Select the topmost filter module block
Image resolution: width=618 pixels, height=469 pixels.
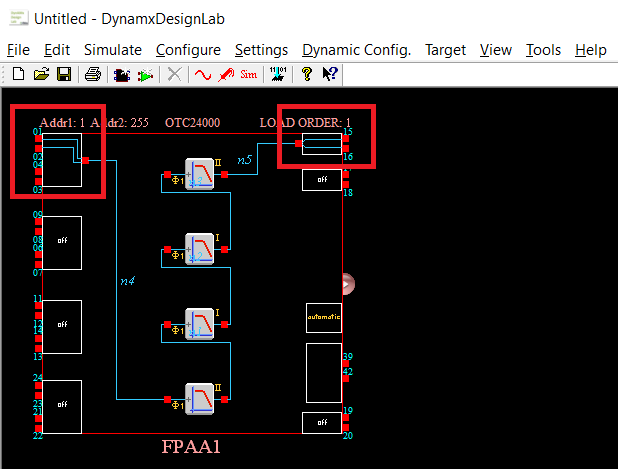click(x=200, y=173)
